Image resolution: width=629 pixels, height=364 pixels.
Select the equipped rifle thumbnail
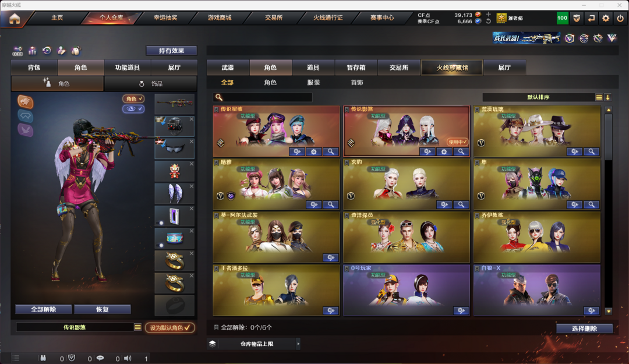click(175, 104)
